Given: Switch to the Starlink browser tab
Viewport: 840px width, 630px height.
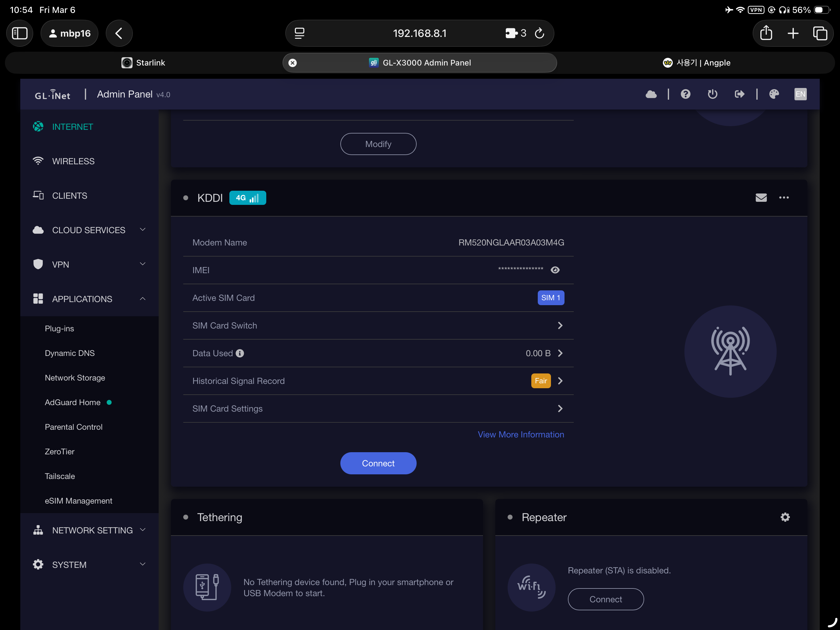Looking at the screenshot, I should pos(143,63).
